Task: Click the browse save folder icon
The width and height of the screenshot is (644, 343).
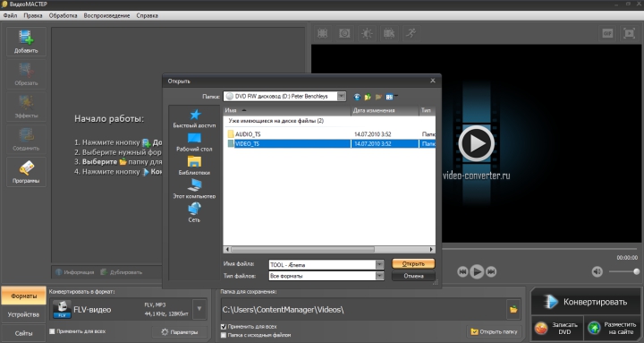Action: (x=513, y=309)
